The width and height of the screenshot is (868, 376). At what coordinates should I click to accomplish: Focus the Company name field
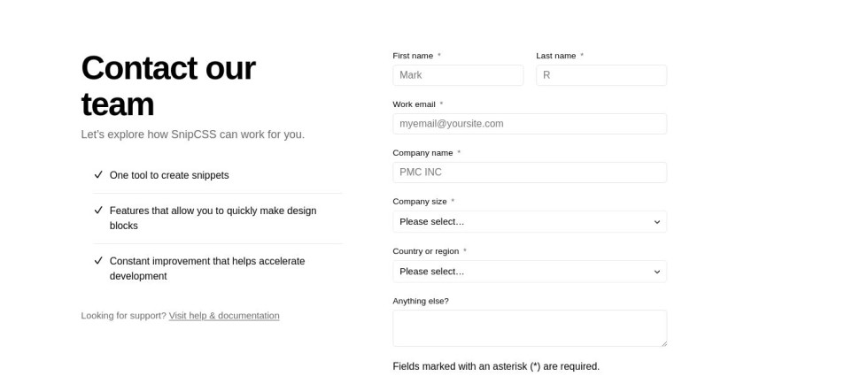coord(529,173)
